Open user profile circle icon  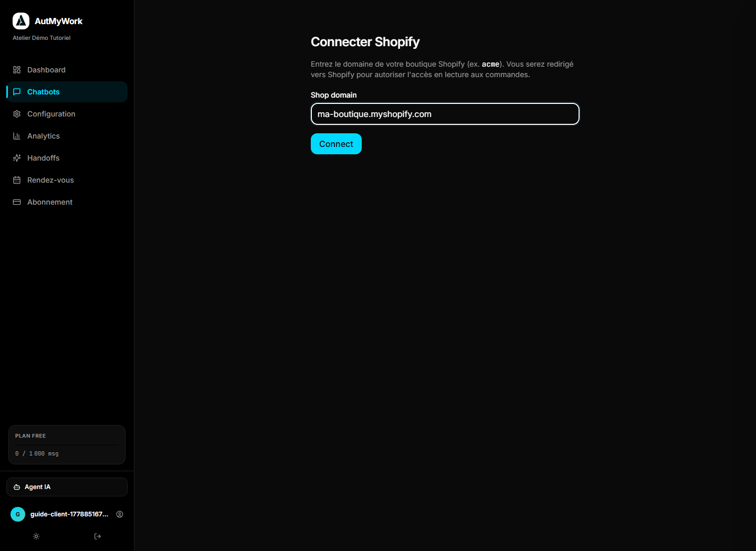[x=120, y=514]
